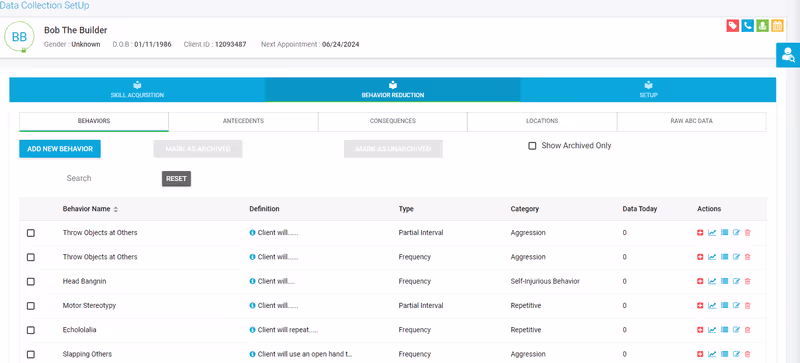
Task: Delete the Head Bangnin behavior
Action: click(x=747, y=281)
